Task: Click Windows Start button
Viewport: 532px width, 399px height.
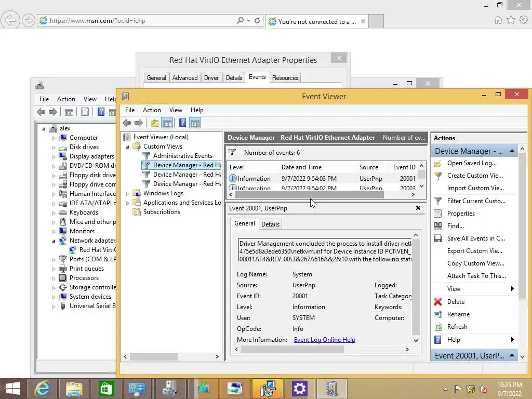Action: pos(12,389)
